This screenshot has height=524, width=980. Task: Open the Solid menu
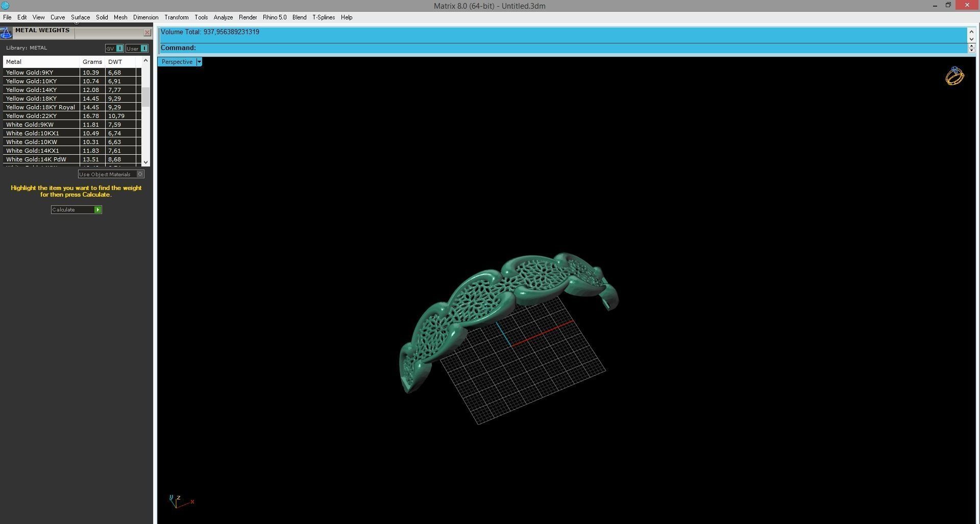click(x=102, y=17)
